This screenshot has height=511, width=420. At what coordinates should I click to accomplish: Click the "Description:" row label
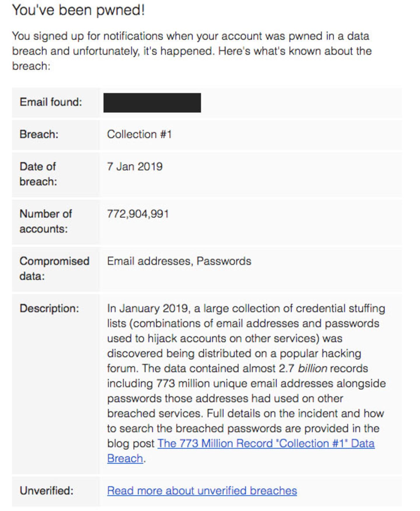[49, 308]
